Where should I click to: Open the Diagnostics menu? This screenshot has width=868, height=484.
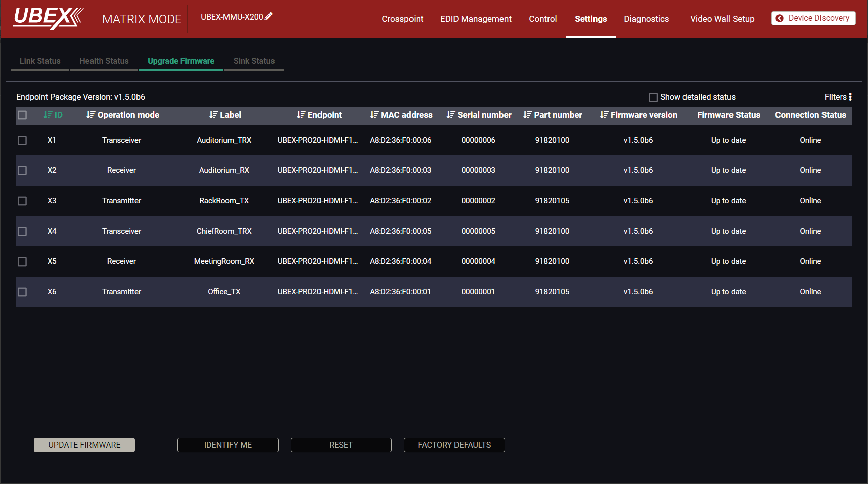pyautogui.click(x=646, y=19)
